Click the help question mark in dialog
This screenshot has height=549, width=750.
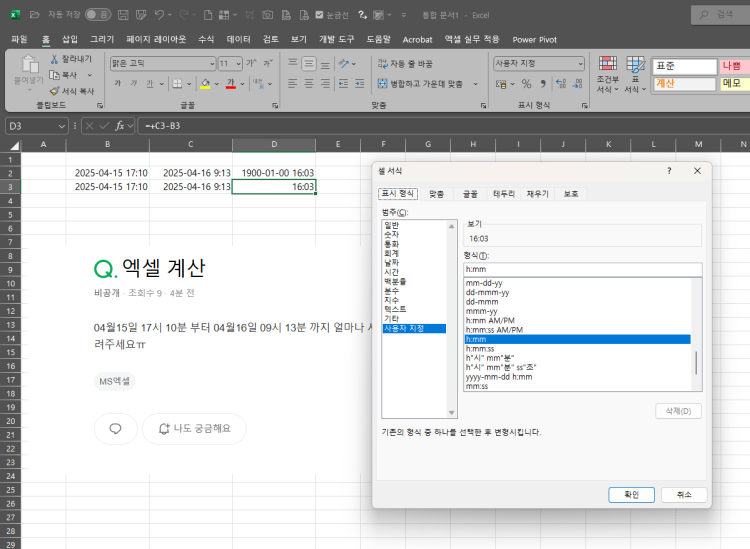point(669,171)
